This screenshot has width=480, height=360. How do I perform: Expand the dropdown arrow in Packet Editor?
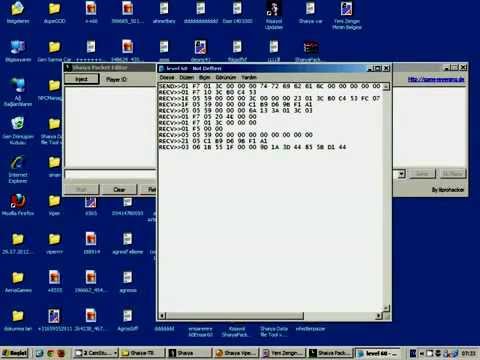click(401, 174)
